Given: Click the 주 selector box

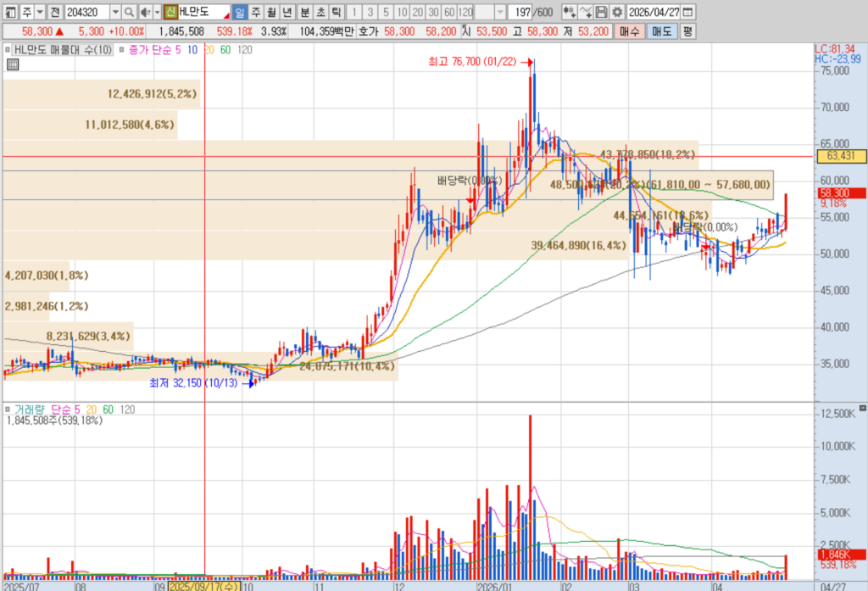Looking at the screenshot, I should pyautogui.click(x=27, y=12).
